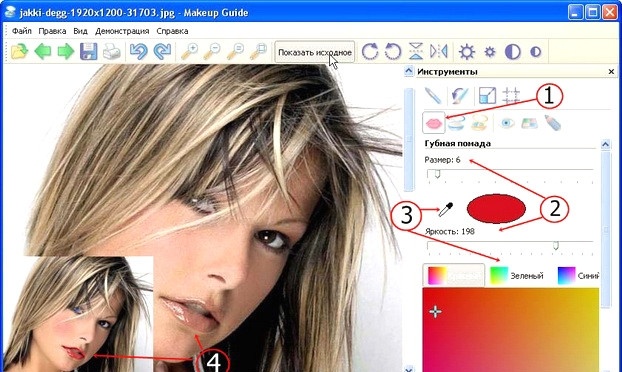
Task: Decrease brightness with the small sun icon
Action: tap(490, 52)
